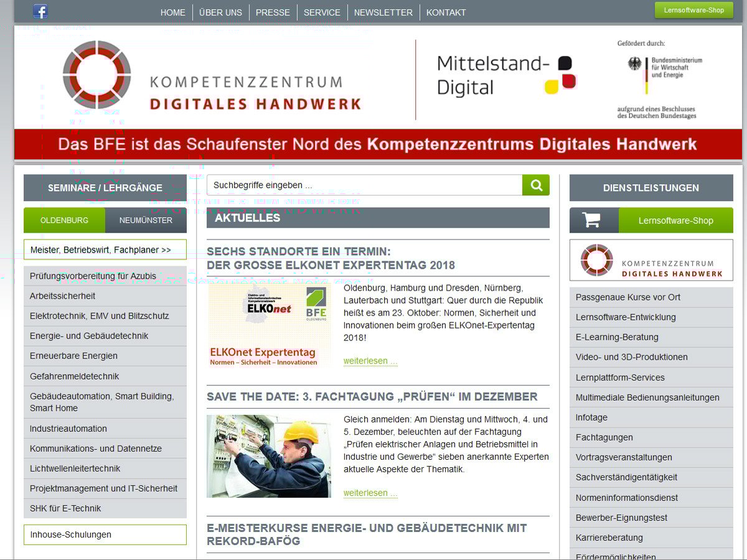
Task: Open Vortragsveranstaltungen link
Action: 651,457
